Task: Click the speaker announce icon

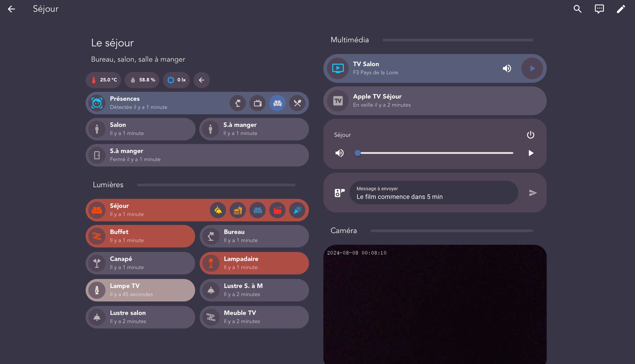Action: (339, 193)
